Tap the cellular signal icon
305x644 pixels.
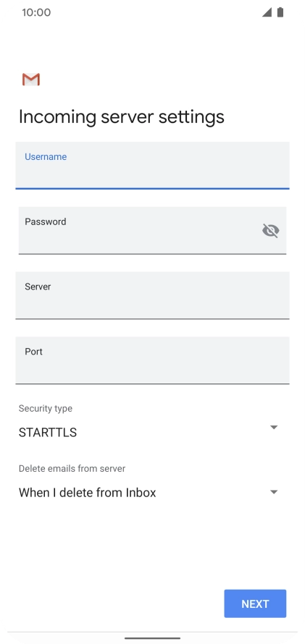267,12
